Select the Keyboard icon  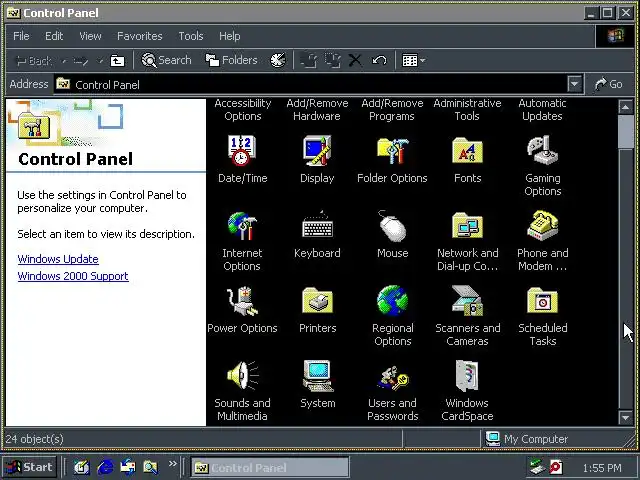(x=318, y=226)
